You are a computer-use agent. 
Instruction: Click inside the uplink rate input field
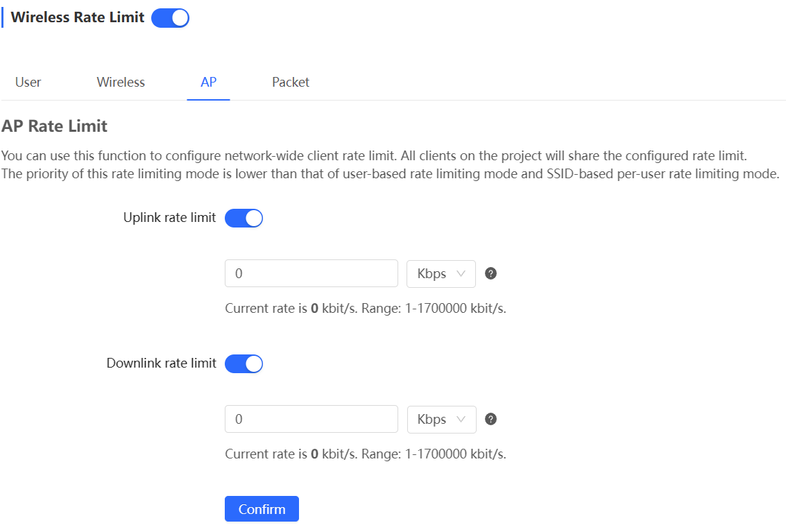pyautogui.click(x=311, y=273)
